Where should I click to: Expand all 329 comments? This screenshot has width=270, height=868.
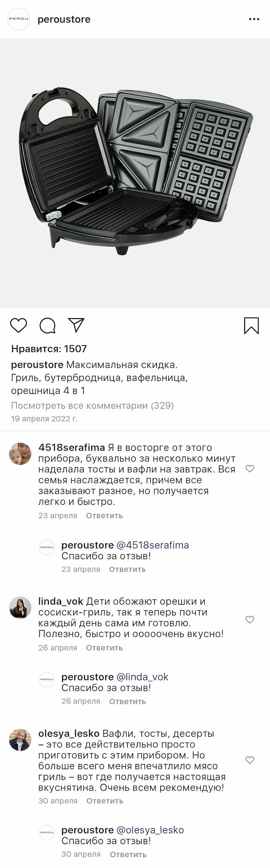[x=92, y=406]
